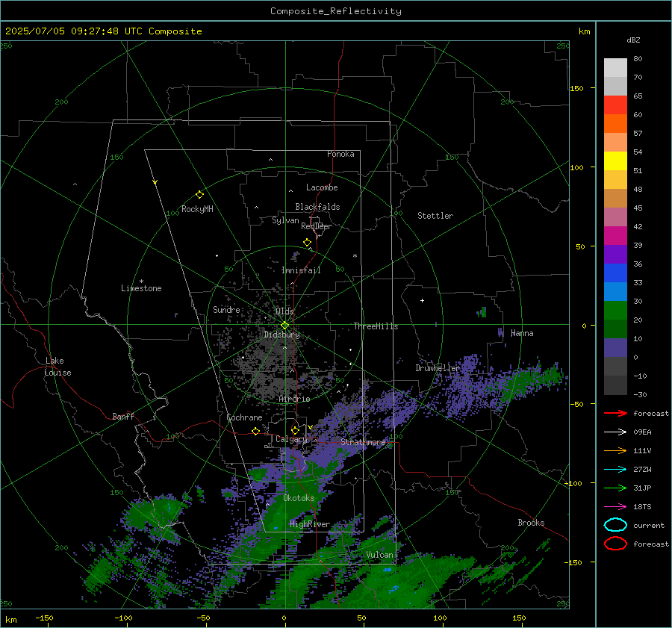Click the yellow diamond marker above Calgary
The height and width of the screenshot is (628, 672).
point(295,430)
